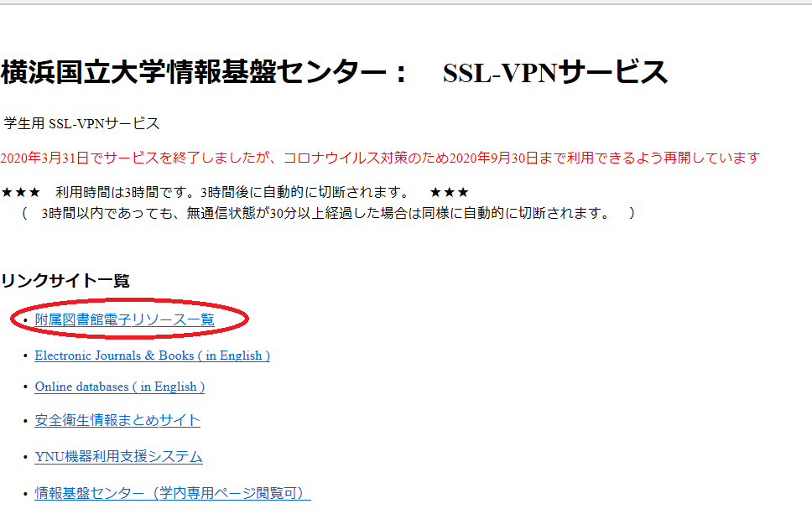The height and width of the screenshot is (514, 812).
Task: Open the 附属図書館電子リソース一覧 link
Action: (x=124, y=319)
